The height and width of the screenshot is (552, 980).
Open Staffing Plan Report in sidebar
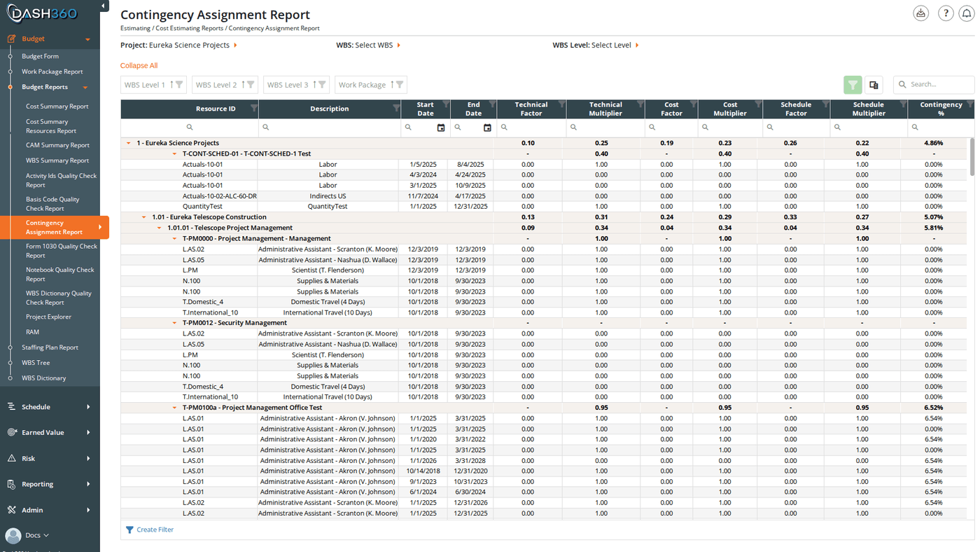pos(50,347)
